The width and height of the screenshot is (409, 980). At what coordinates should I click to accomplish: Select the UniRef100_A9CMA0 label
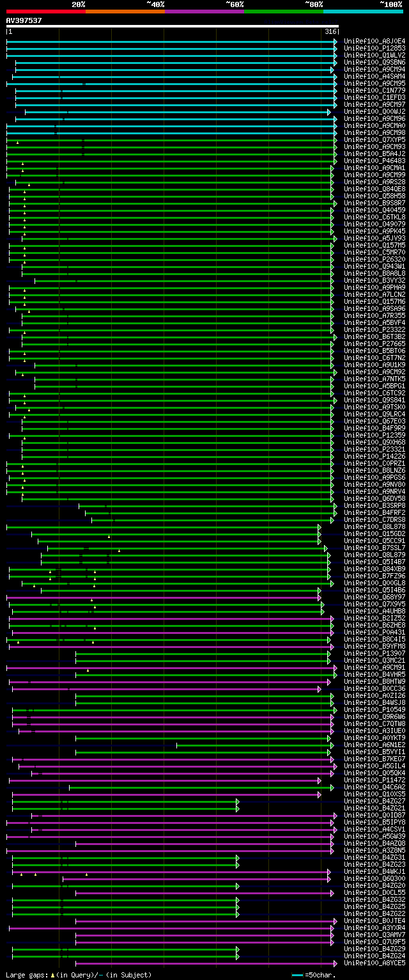(374, 125)
